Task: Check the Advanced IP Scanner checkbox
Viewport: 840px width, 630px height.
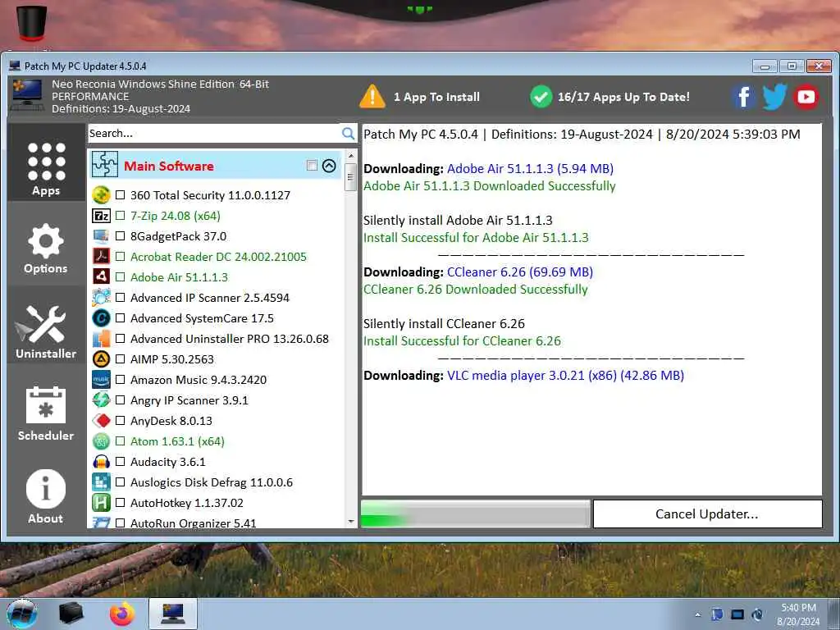Action: 121,297
